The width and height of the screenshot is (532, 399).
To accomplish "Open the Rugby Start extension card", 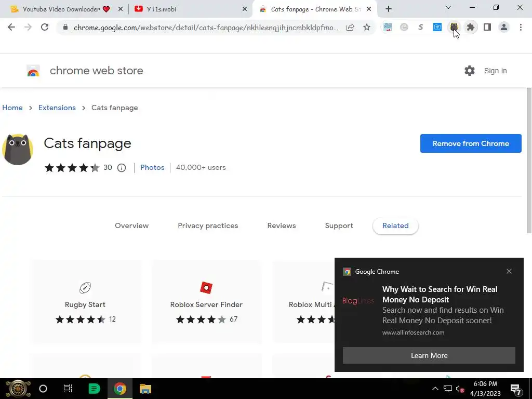I will coord(85,302).
